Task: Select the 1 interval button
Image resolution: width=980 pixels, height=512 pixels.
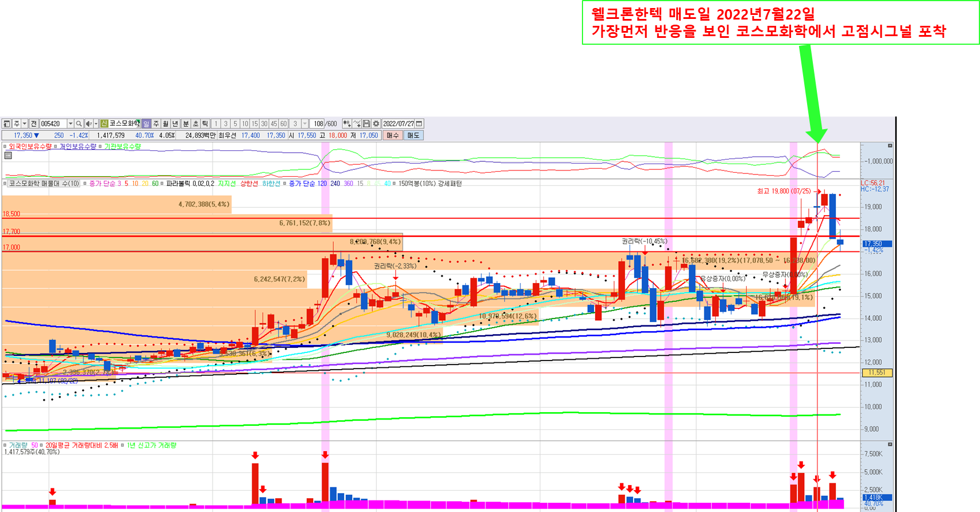Action: click(x=216, y=123)
